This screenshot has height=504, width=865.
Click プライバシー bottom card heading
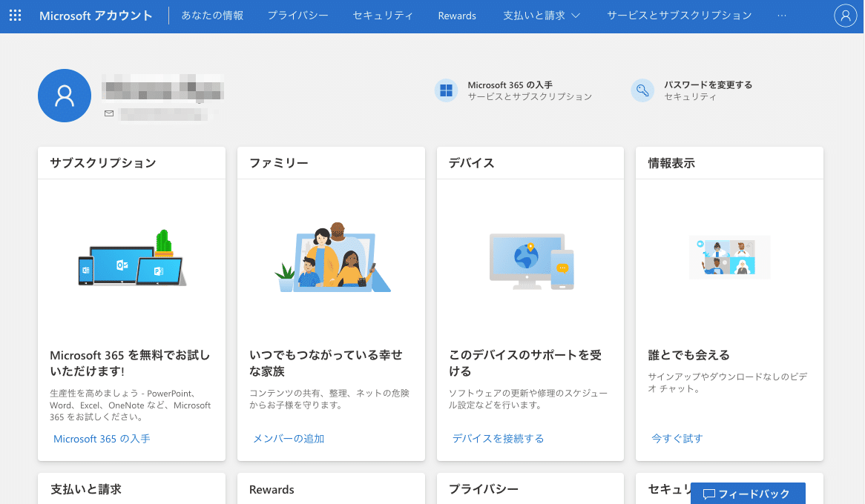point(483,489)
